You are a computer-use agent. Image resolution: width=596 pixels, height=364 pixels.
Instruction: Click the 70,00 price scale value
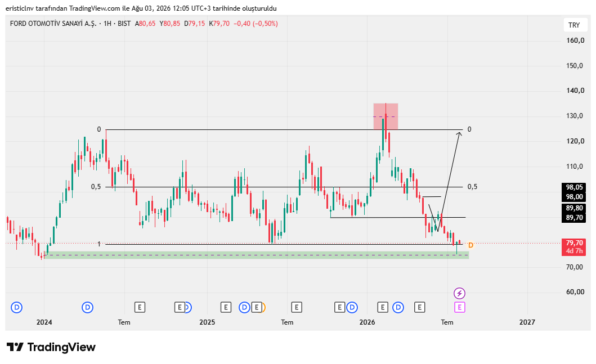[x=575, y=267]
